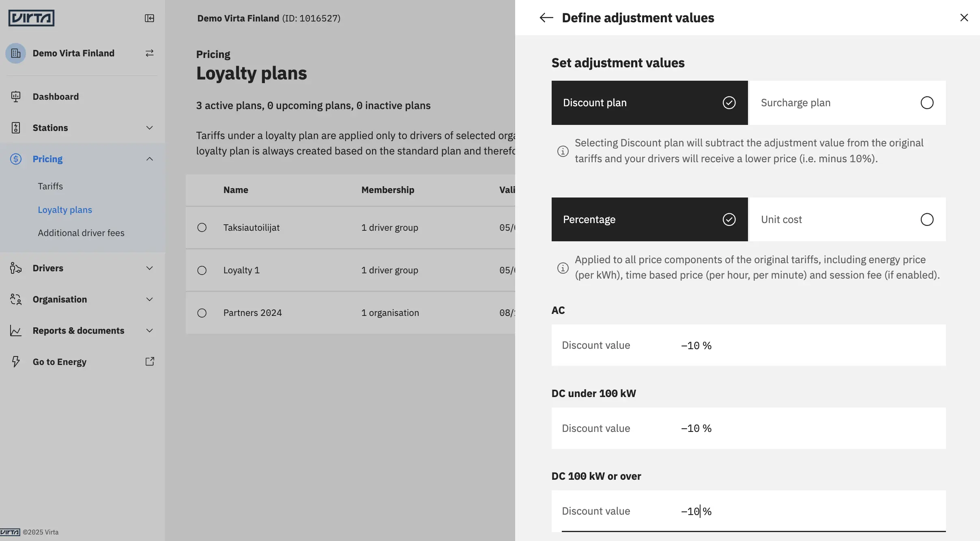
Task: Choose the Unit cost adjustment type
Action: (x=847, y=219)
